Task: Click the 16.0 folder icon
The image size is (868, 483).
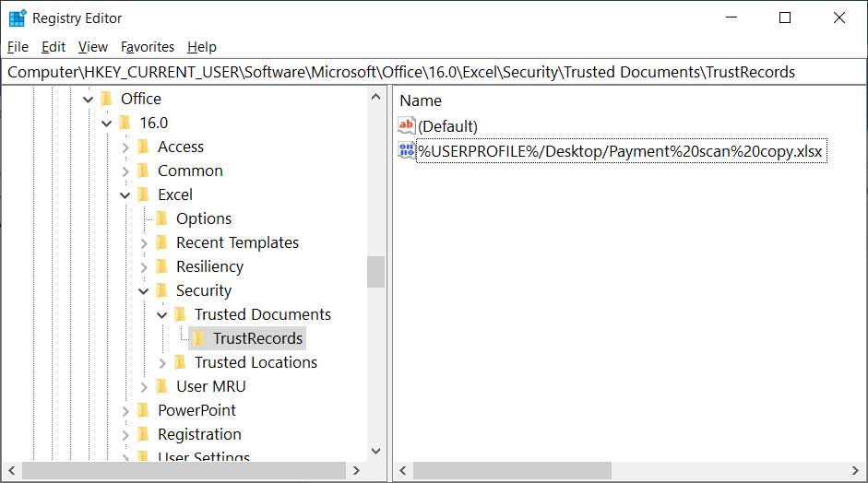Action: (x=125, y=123)
